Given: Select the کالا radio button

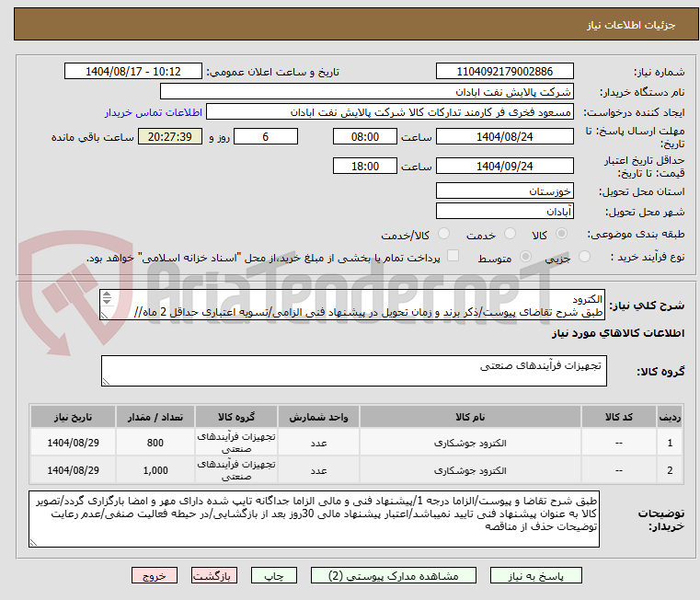Looking at the screenshot, I should (562, 234).
